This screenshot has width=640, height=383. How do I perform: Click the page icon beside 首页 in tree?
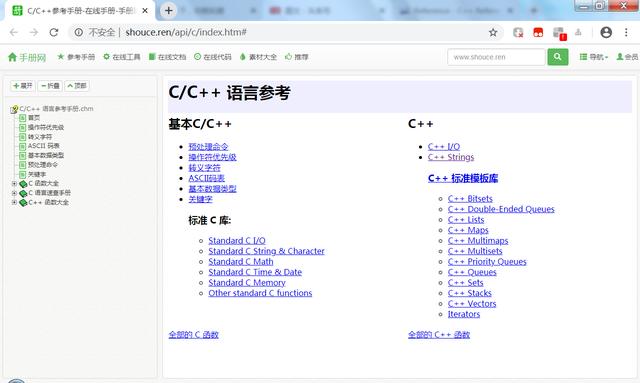pos(22,118)
